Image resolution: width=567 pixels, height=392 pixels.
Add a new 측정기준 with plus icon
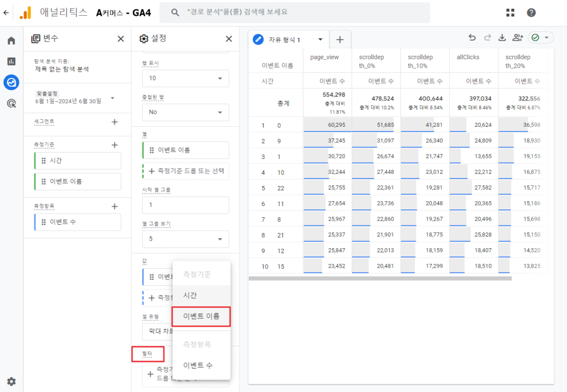pyautogui.click(x=114, y=145)
